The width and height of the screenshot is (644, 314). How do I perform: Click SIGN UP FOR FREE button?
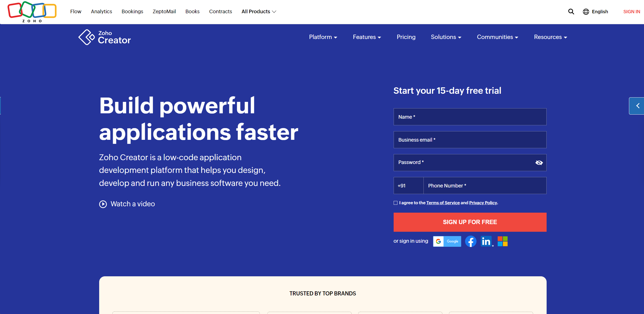click(x=470, y=222)
